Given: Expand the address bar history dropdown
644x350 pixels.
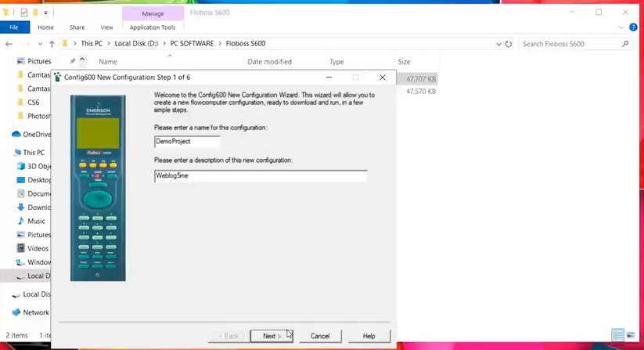Looking at the screenshot, I should (496, 44).
